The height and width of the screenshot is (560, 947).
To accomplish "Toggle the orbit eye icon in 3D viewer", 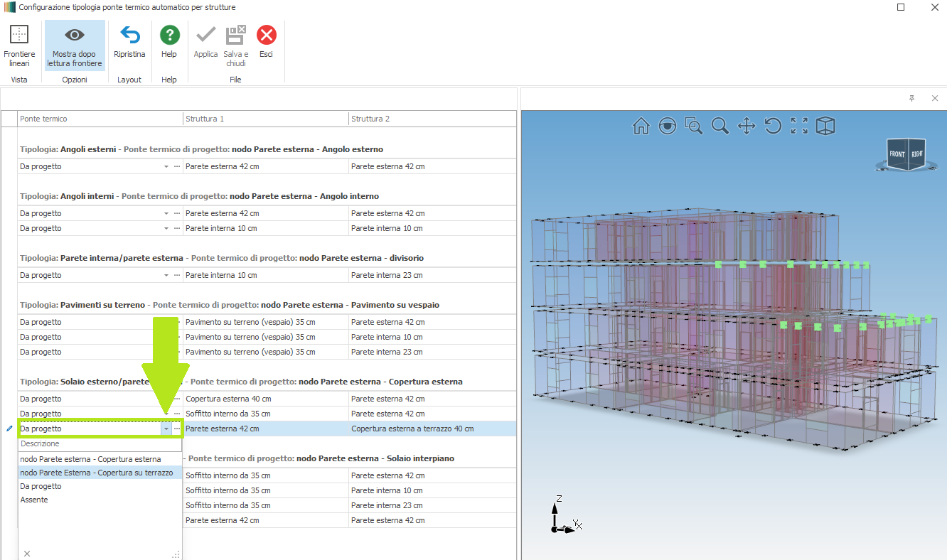I will [x=667, y=126].
